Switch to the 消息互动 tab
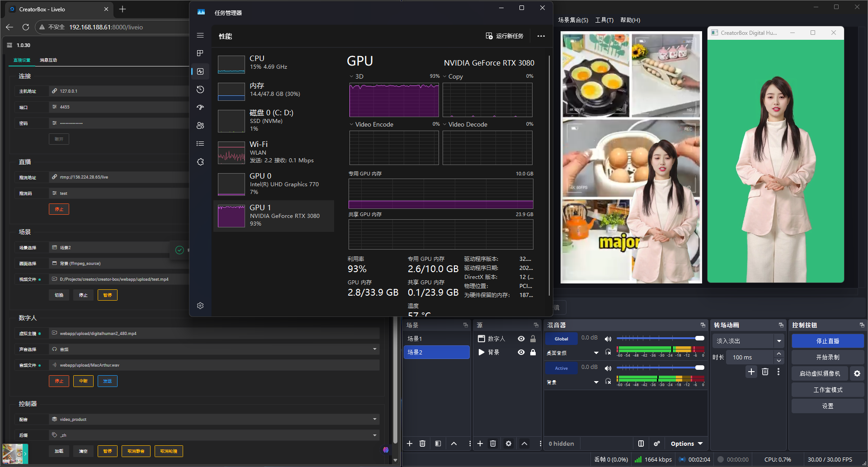The height and width of the screenshot is (467, 868). point(48,60)
